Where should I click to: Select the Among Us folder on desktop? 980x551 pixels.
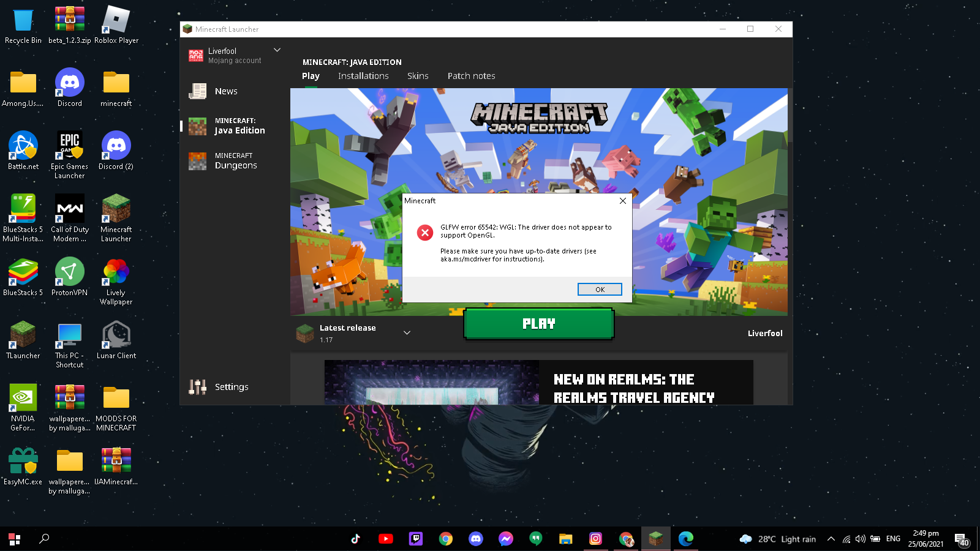23,88
